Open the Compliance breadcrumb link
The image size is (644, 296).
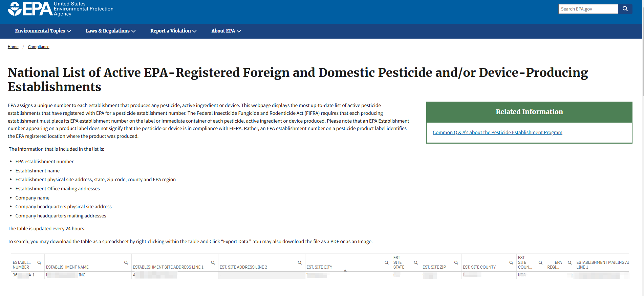[39, 47]
